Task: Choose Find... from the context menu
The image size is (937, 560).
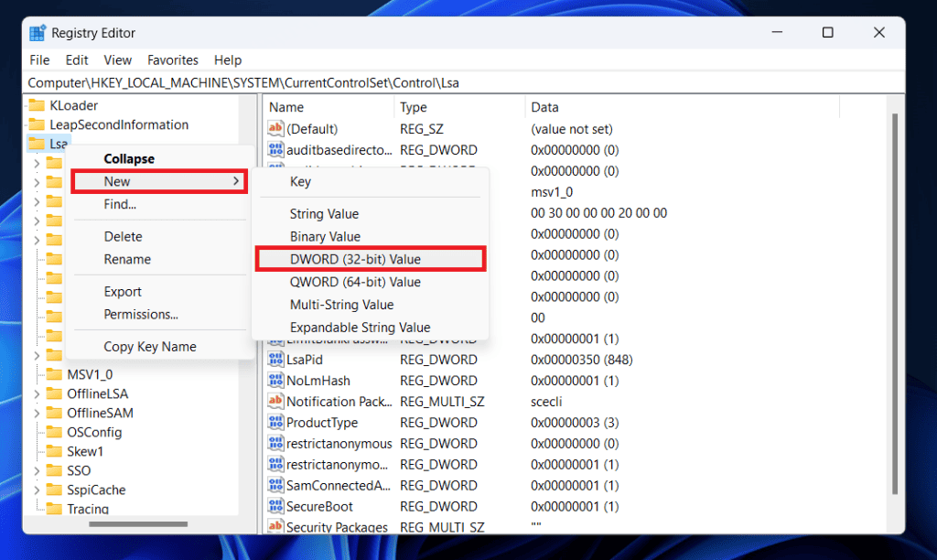Action: (x=119, y=204)
